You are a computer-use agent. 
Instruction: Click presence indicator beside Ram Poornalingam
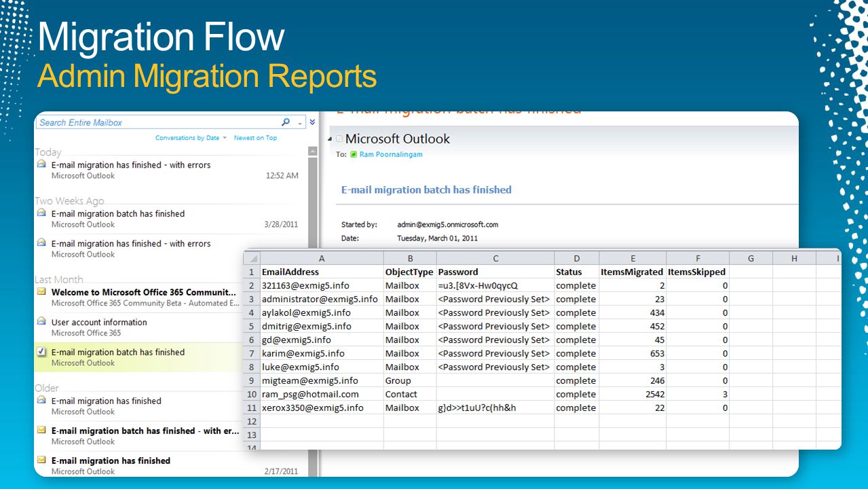pyautogui.click(x=354, y=155)
